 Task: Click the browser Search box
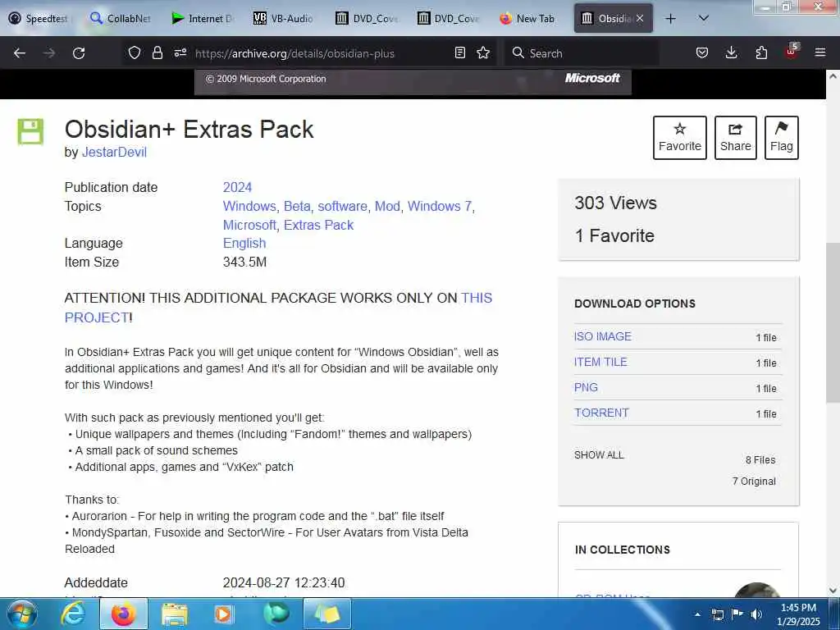pos(582,53)
